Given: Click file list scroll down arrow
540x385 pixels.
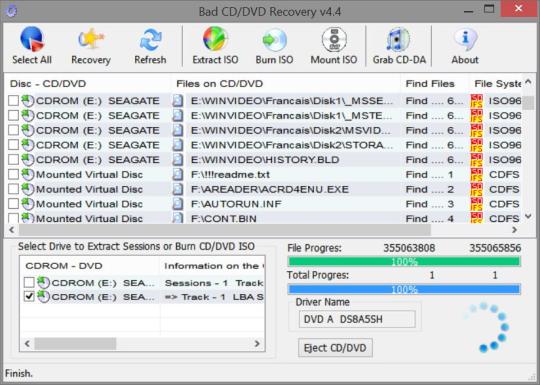Looking at the screenshot, I should tap(528, 217).
